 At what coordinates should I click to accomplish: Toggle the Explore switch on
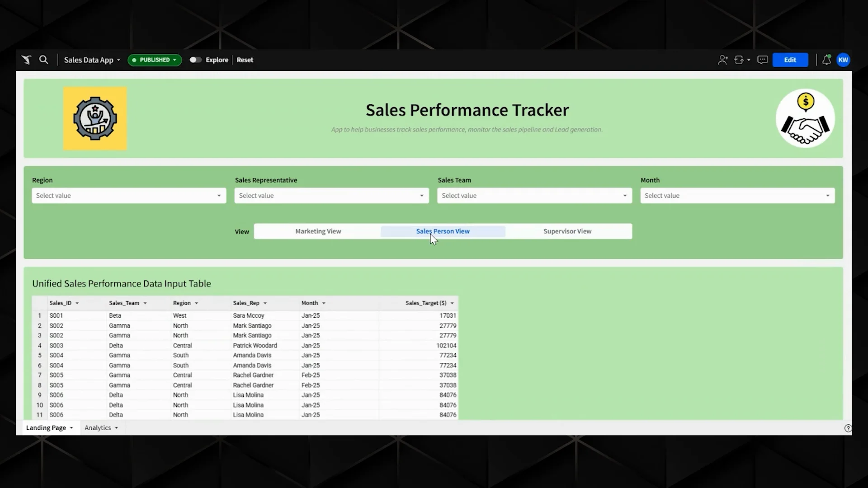click(195, 60)
